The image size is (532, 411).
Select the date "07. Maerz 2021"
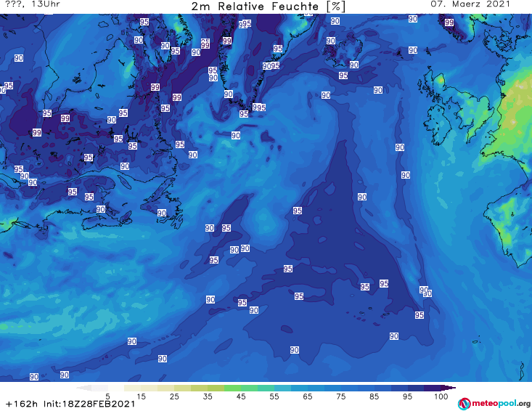click(x=470, y=4)
